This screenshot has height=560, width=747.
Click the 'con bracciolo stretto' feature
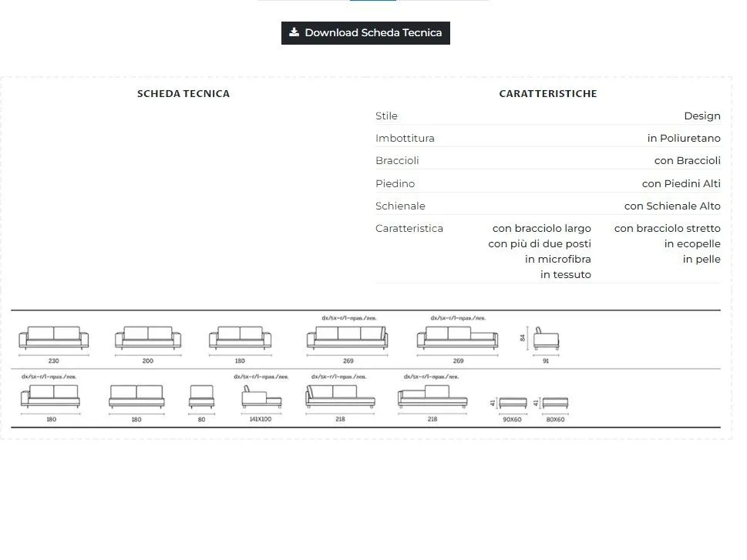[x=667, y=229]
